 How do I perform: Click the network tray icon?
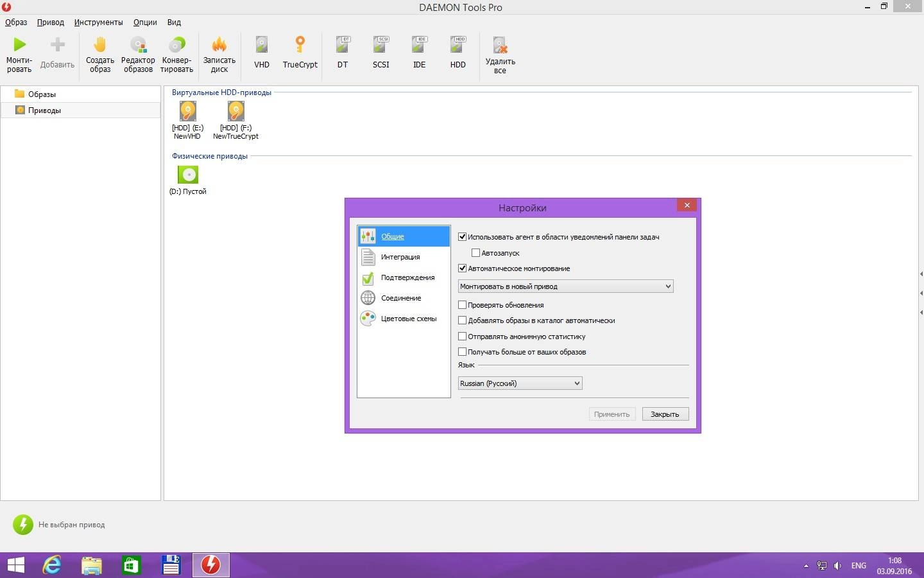(822, 566)
